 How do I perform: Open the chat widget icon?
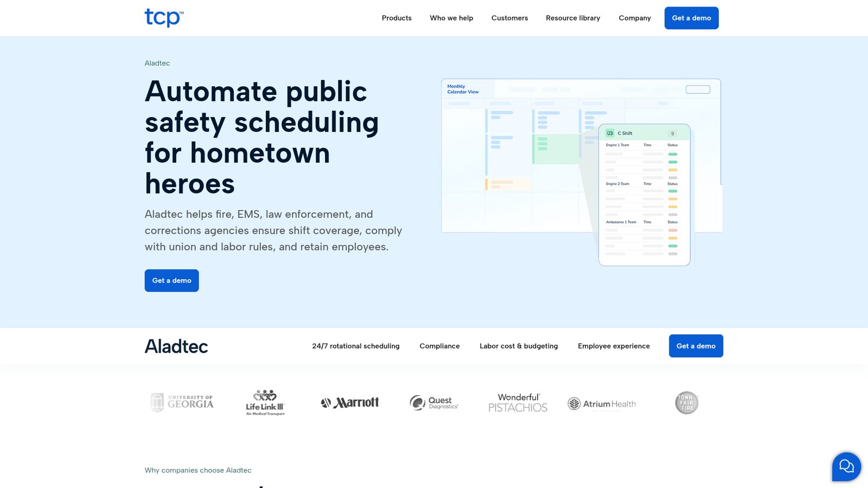tap(846, 466)
